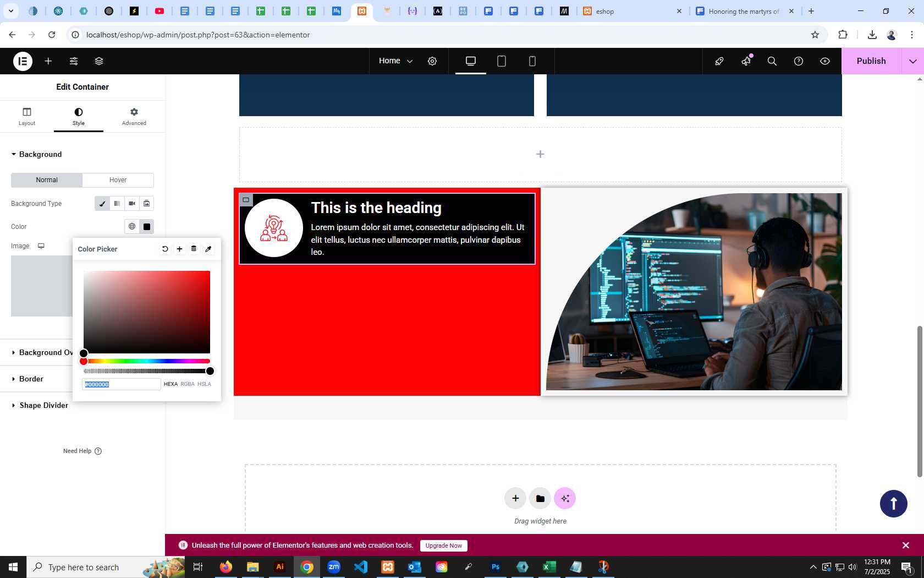The height and width of the screenshot is (578, 924).
Task: Select the icon box circle icon
Action: [274, 228]
